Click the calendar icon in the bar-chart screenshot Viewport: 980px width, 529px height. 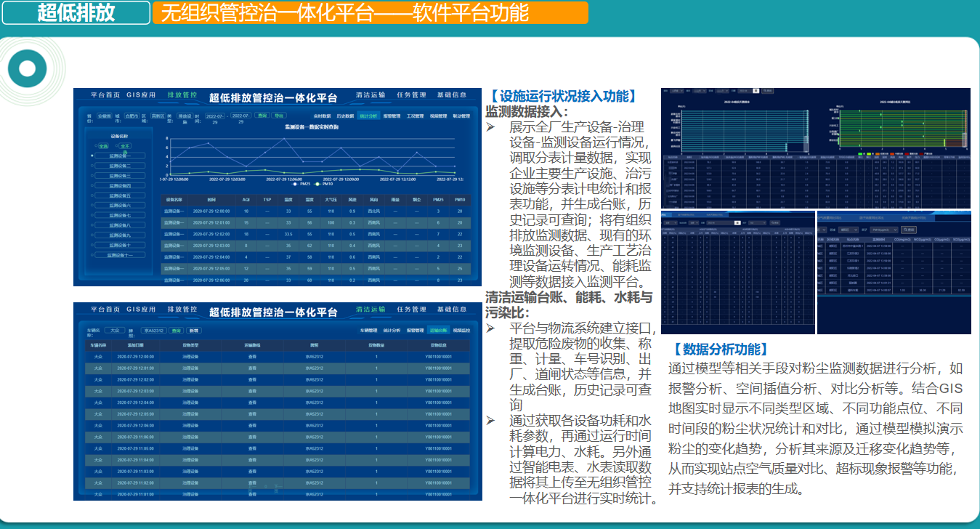[x=756, y=91]
